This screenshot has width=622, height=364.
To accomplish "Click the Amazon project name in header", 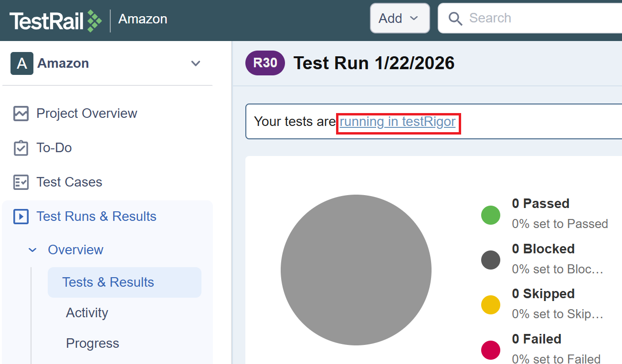I will (x=143, y=19).
